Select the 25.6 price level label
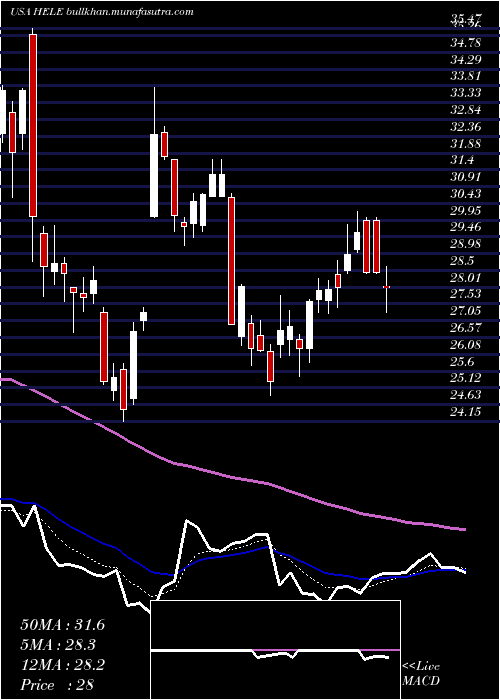The image size is (500, 700). (x=462, y=362)
